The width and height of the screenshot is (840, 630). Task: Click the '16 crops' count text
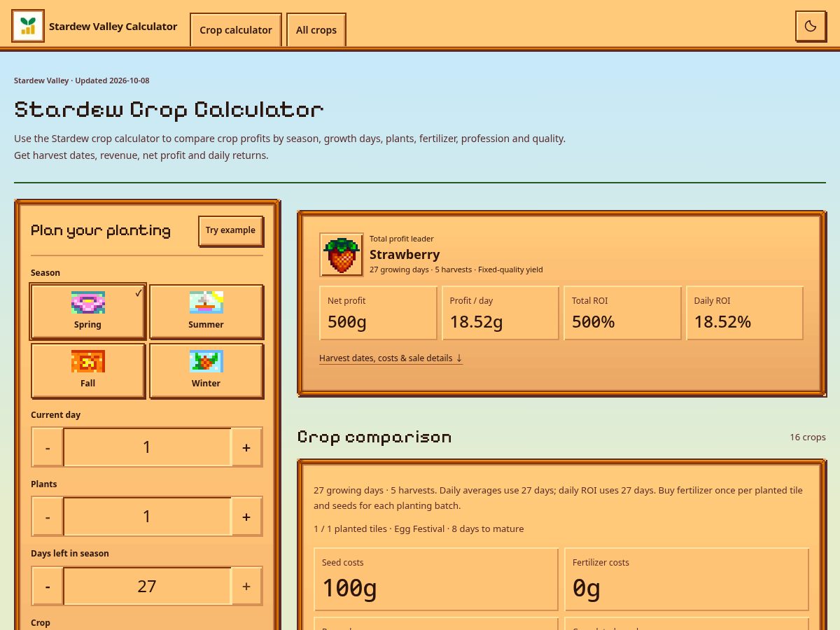(808, 437)
